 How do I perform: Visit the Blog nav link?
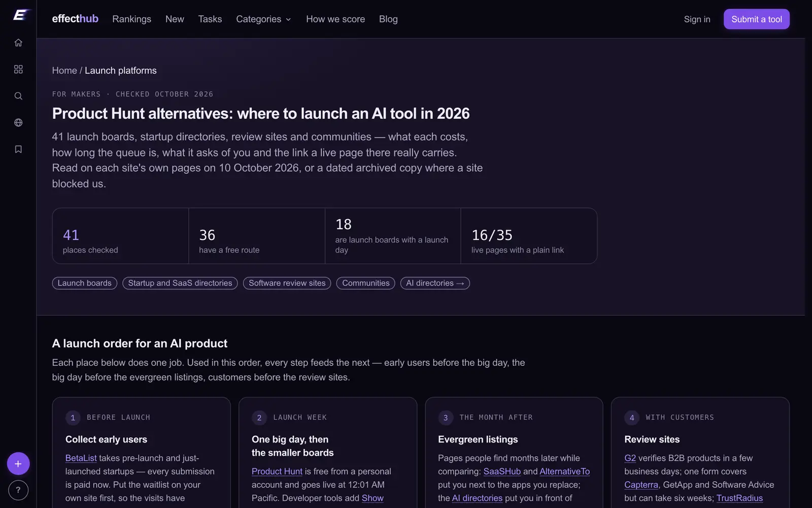388,19
